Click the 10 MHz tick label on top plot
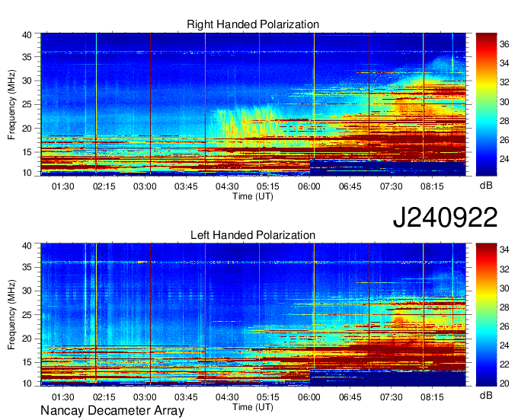This screenshot has height=420, width=518. tap(27, 173)
